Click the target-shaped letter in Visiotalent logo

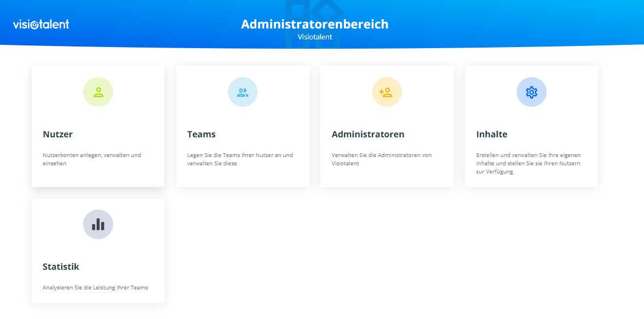click(x=35, y=25)
